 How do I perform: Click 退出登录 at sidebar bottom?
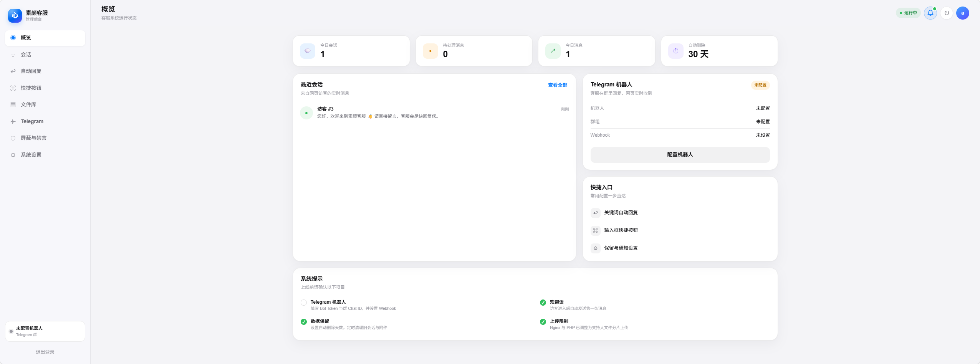(45, 352)
